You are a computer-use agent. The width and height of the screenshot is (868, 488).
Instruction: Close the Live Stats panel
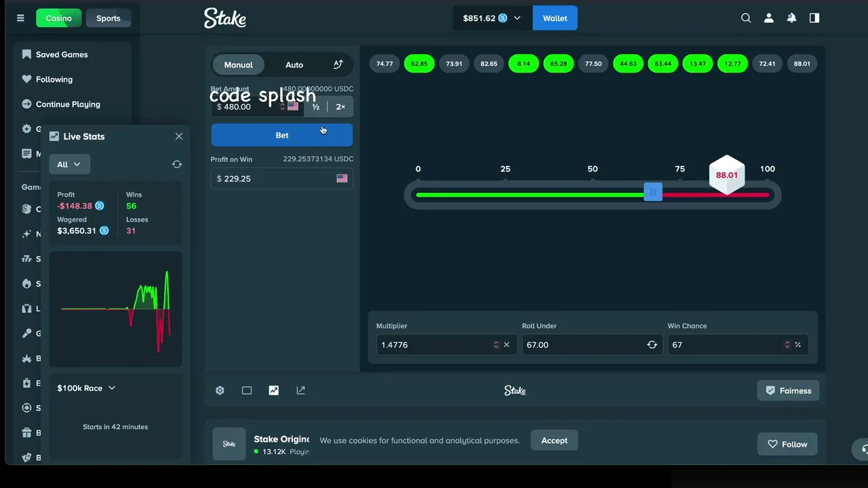179,136
